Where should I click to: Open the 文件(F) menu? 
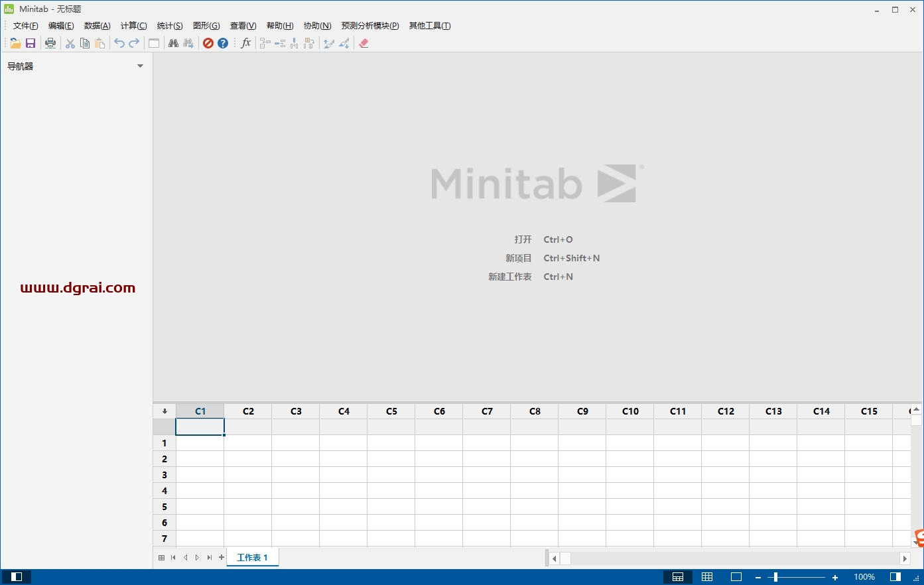pyautogui.click(x=25, y=26)
